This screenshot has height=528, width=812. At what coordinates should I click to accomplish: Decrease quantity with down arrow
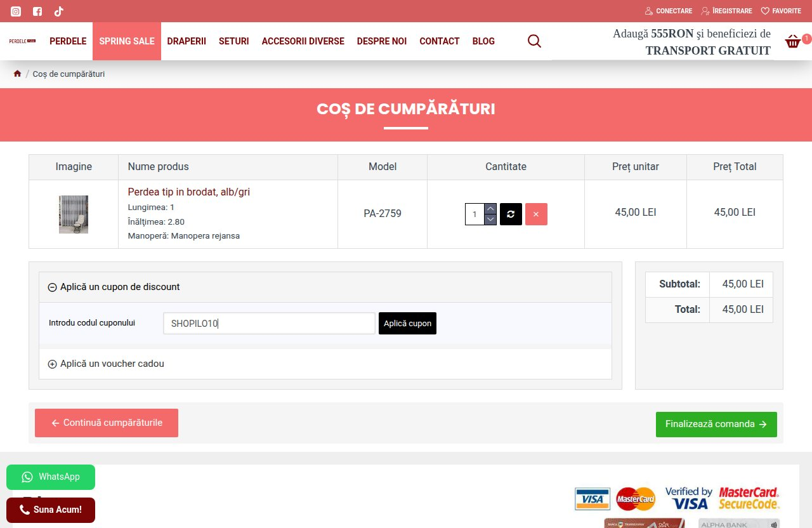coord(490,220)
